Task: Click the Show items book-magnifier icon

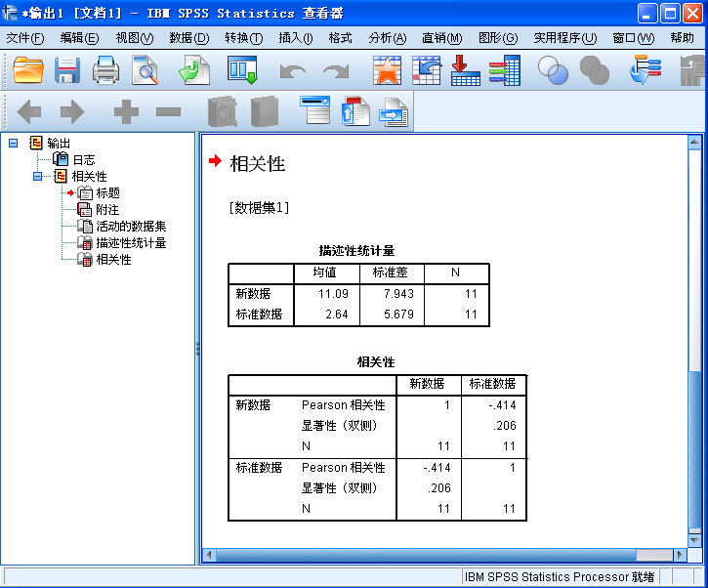Action: (223, 111)
